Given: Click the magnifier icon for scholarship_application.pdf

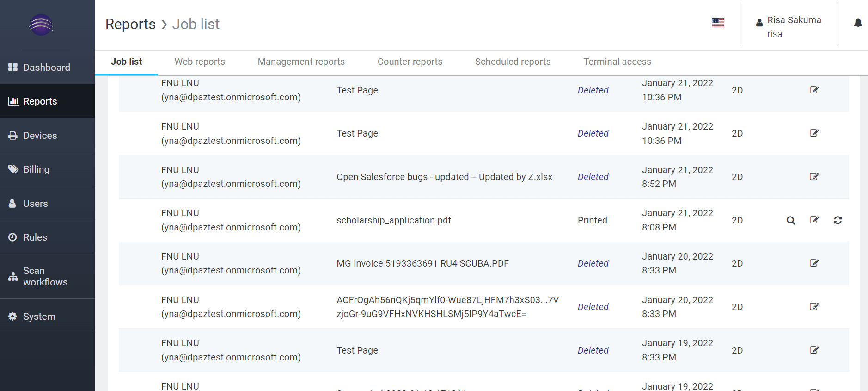Looking at the screenshot, I should (x=791, y=220).
